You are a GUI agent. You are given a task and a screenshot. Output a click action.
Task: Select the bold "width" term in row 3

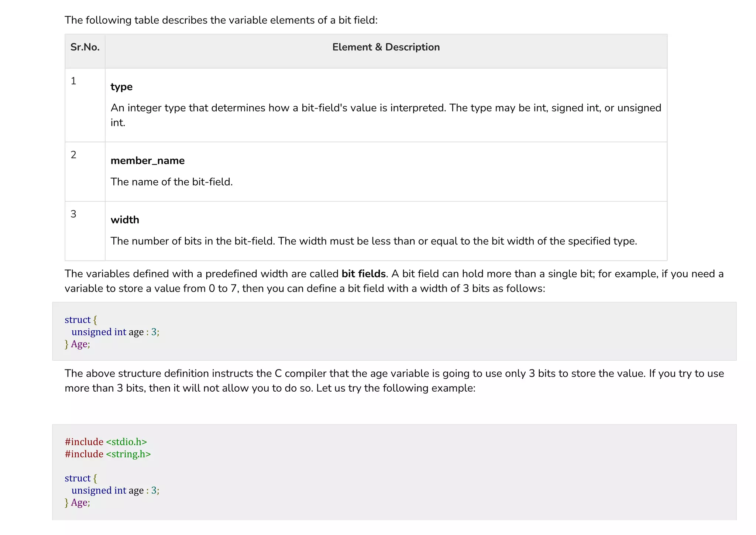tap(125, 220)
